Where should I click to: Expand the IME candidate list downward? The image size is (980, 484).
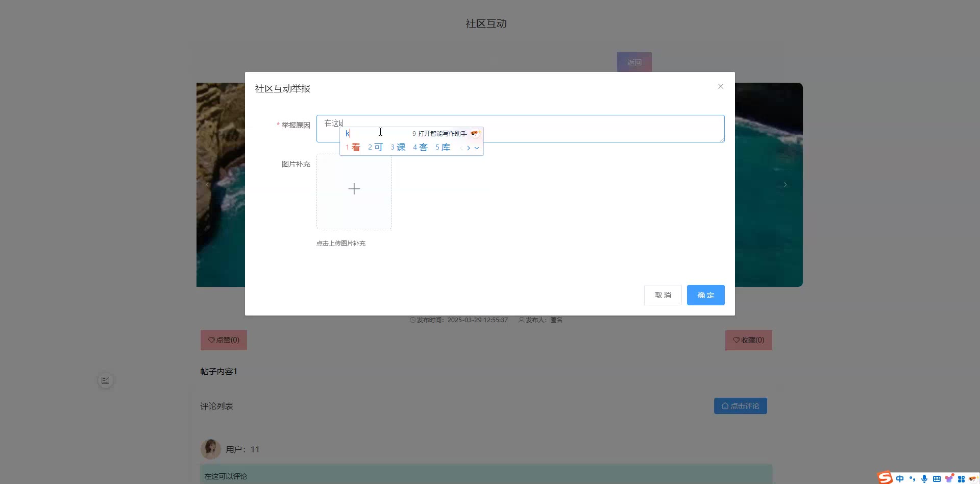point(477,148)
